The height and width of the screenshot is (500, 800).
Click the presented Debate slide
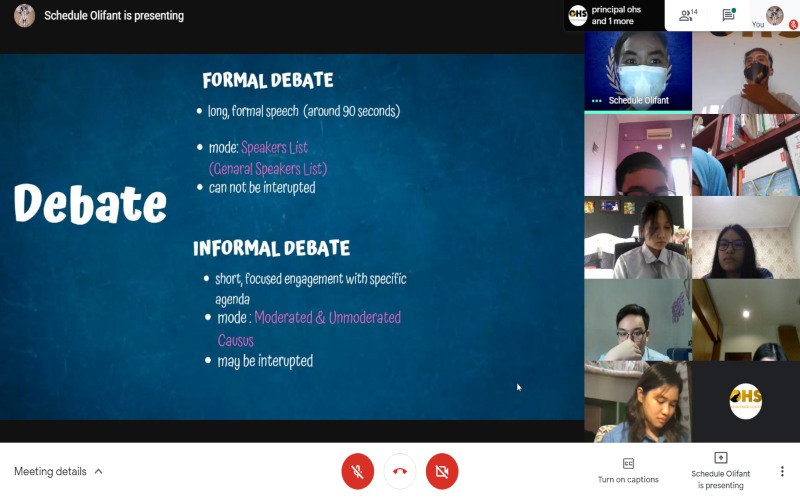[292, 237]
